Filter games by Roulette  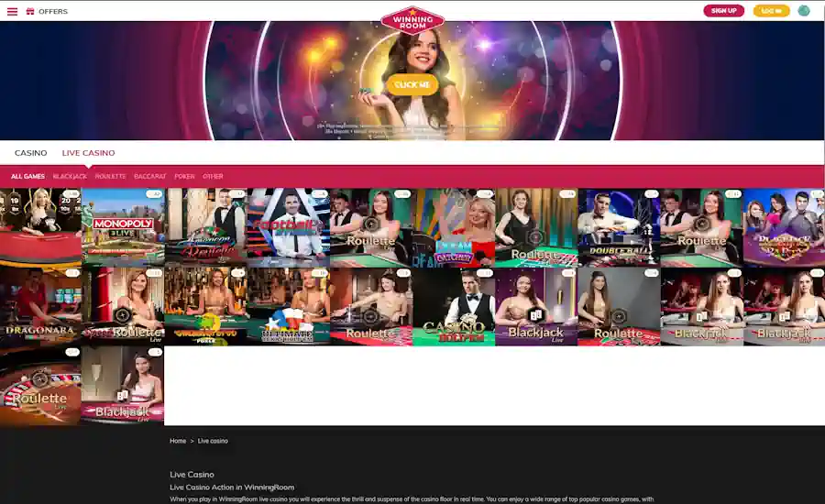tap(111, 176)
